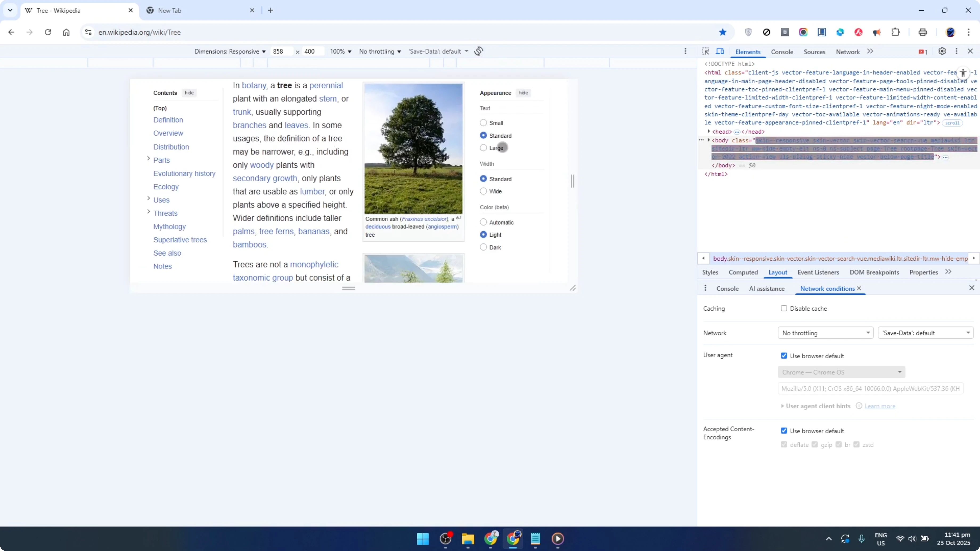This screenshot has width=980, height=551.
Task: Rotate the viewport orientation
Action: pos(479,51)
